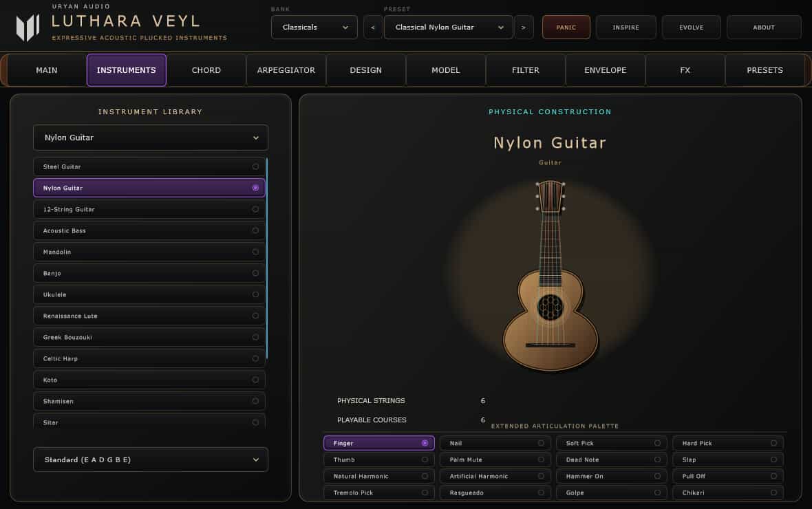The height and width of the screenshot is (509, 812).
Task: Select Hammer On articulation
Action: pyautogui.click(x=612, y=477)
